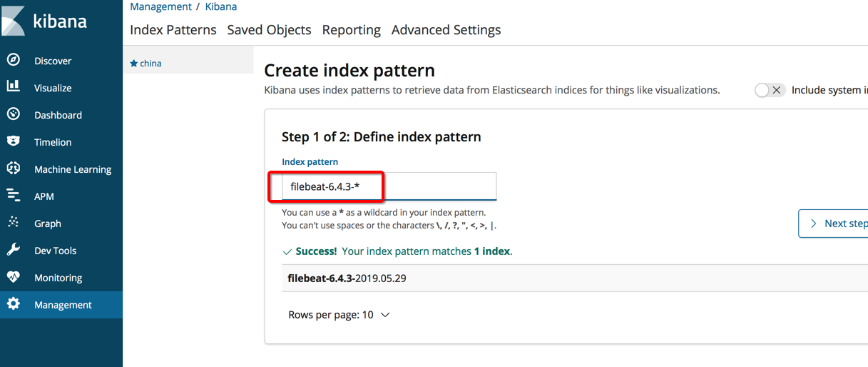Expand the Rows per page dropdown
Screen dimensions: 868x367
(x=339, y=315)
